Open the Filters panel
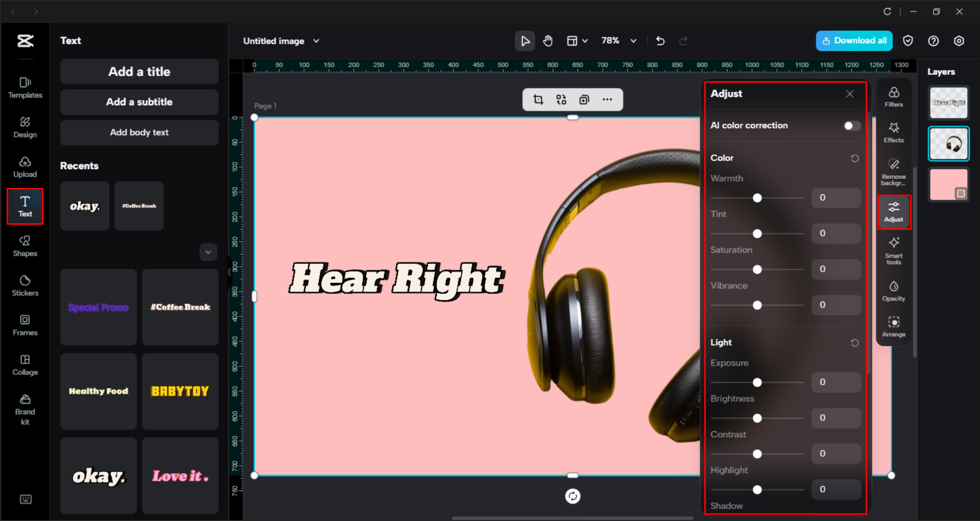The image size is (980, 521). 893,96
